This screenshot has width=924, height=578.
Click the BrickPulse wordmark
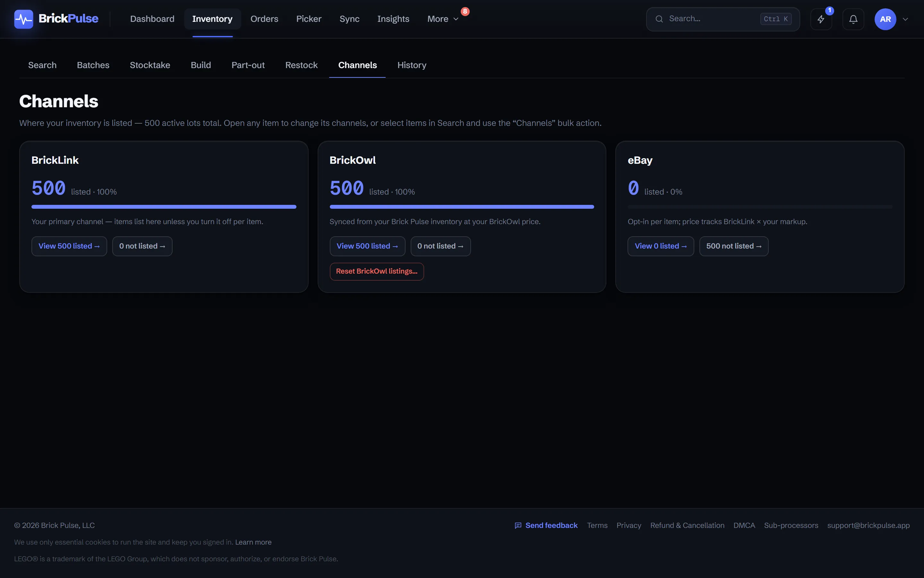pyautogui.click(x=68, y=18)
